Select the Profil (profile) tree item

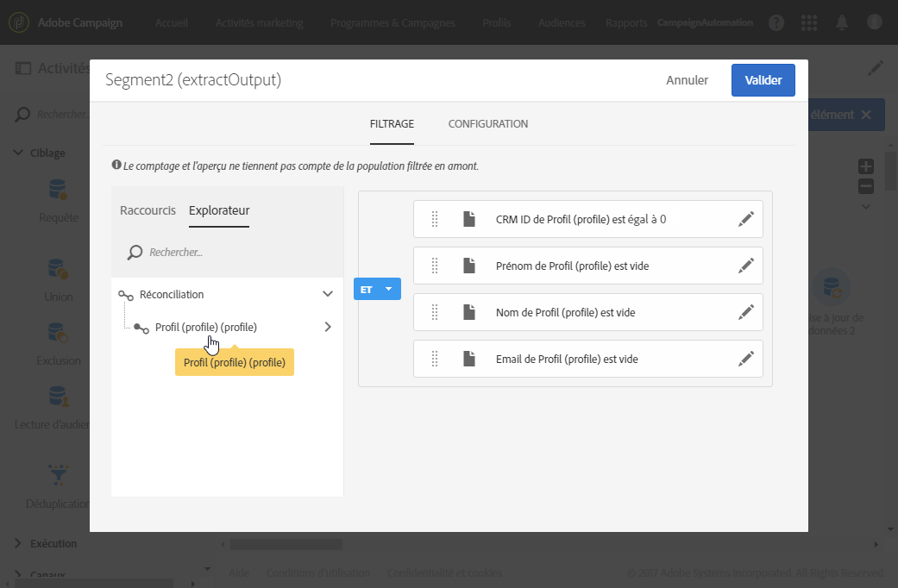click(205, 328)
